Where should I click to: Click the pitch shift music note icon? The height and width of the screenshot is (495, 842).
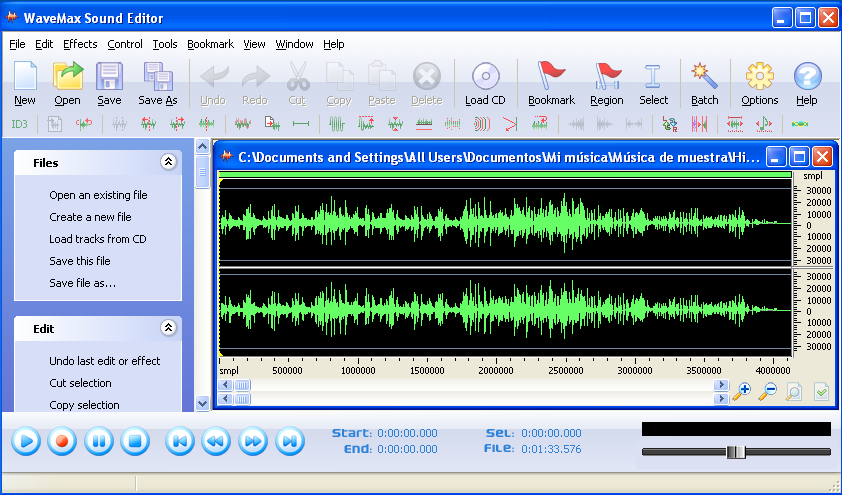(x=764, y=125)
